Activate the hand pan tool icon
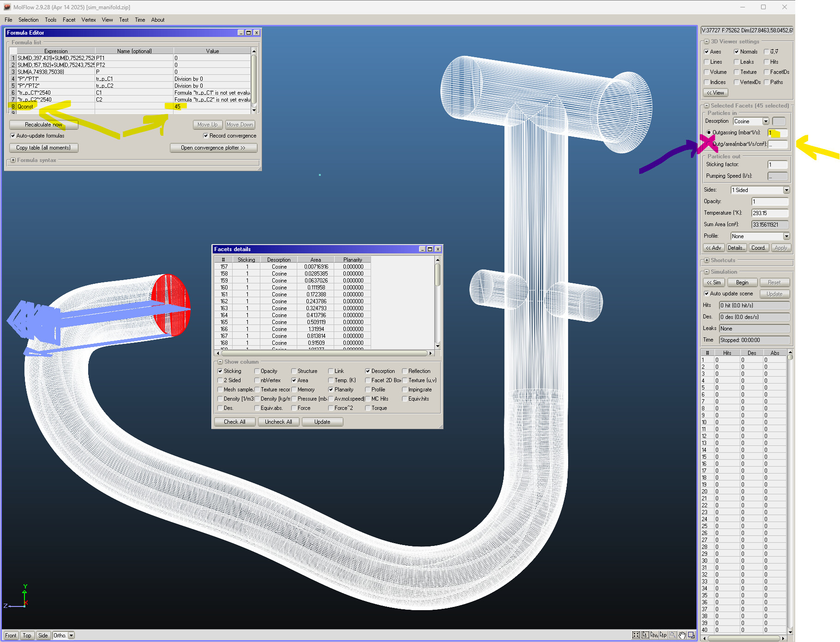Viewport: 840px width, 642px height. click(682, 635)
